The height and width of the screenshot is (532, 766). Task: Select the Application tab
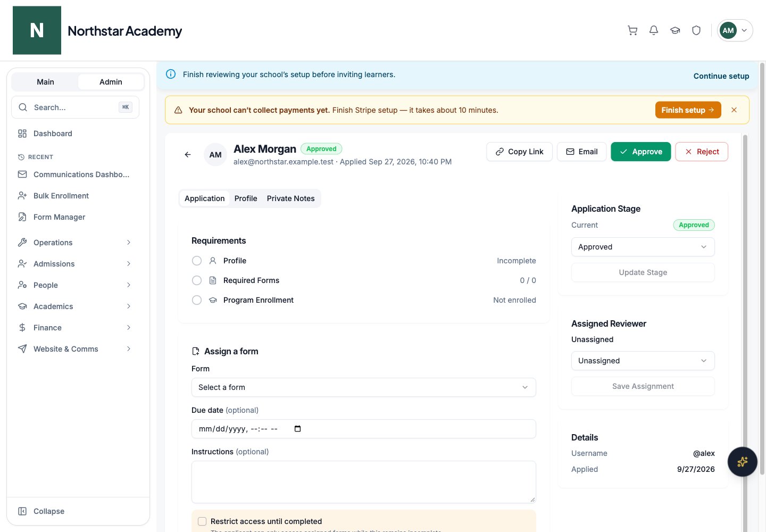pyautogui.click(x=205, y=198)
